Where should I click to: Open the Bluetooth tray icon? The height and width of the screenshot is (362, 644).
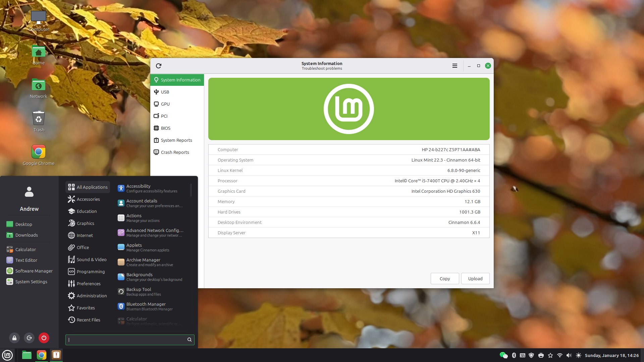tap(514, 355)
